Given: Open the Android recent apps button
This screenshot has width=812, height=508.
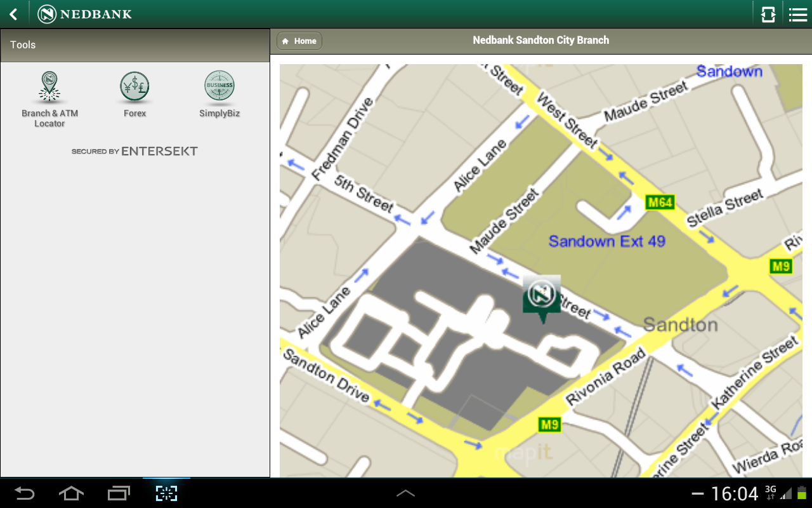Looking at the screenshot, I should tap(119, 493).
